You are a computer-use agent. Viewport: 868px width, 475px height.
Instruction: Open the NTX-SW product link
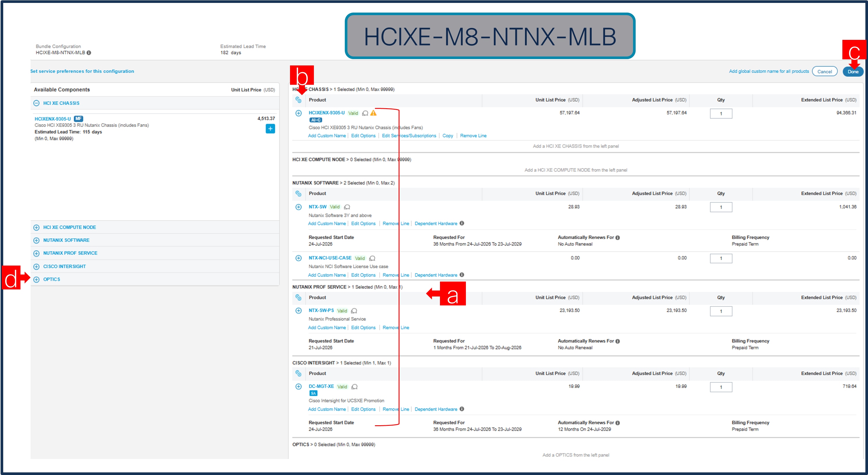click(x=317, y=207)
